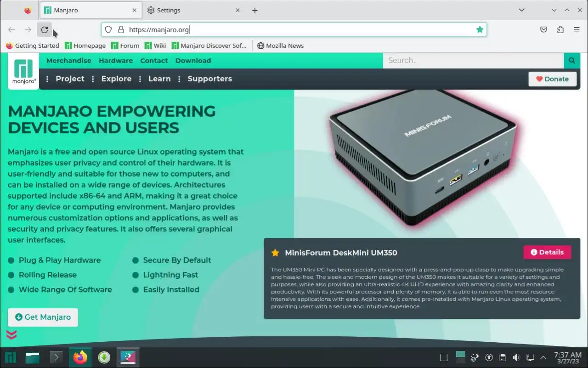588x368 pixels.
Task: Click 'Lightning Fast' feature text
Action: click(x=170, y=275)
